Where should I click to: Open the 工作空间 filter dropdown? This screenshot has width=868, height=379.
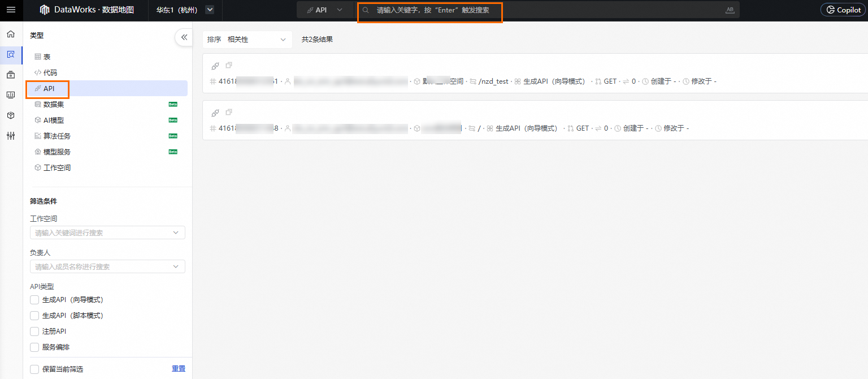click(107, 232)
